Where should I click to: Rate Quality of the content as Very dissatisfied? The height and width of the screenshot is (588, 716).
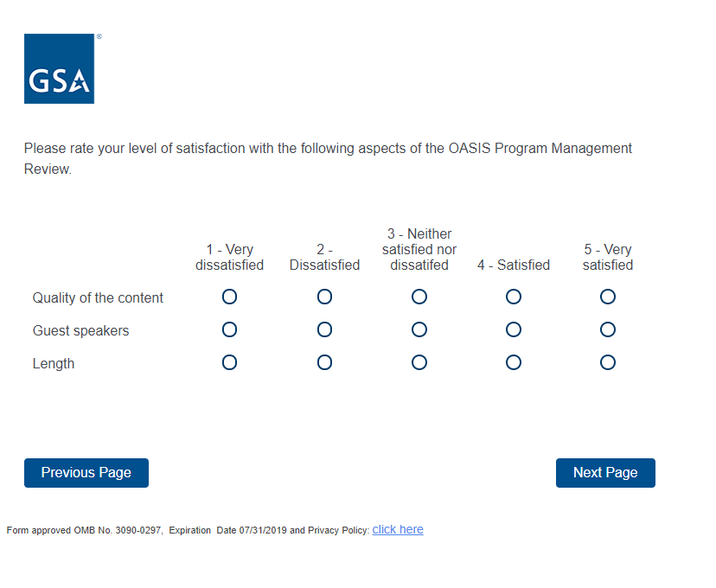click(x=229, y=297)
